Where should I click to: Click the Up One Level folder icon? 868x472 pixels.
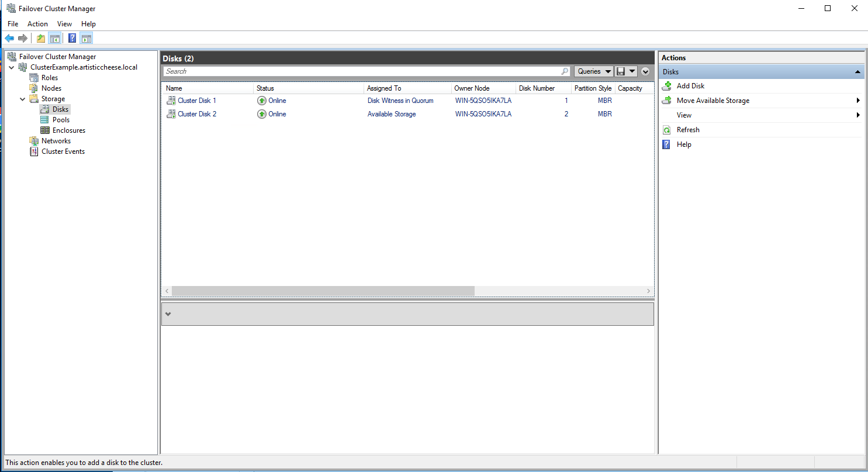(x=41, y=39)
